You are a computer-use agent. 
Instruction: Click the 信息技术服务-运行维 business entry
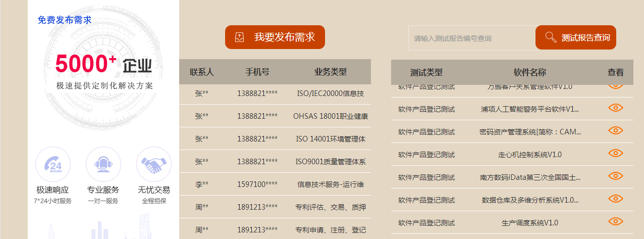click(x=331, y=184)
